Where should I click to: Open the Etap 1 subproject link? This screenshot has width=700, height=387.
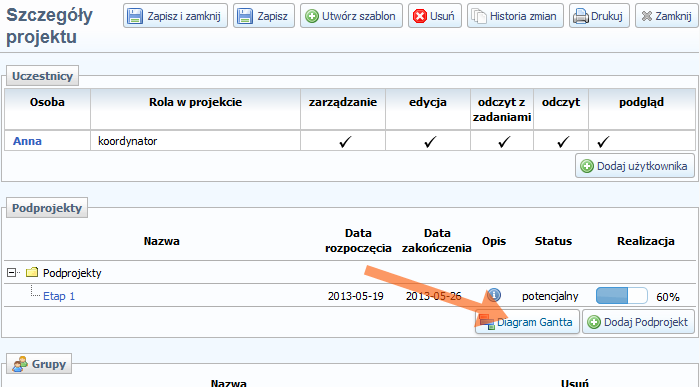pos(59,296)
